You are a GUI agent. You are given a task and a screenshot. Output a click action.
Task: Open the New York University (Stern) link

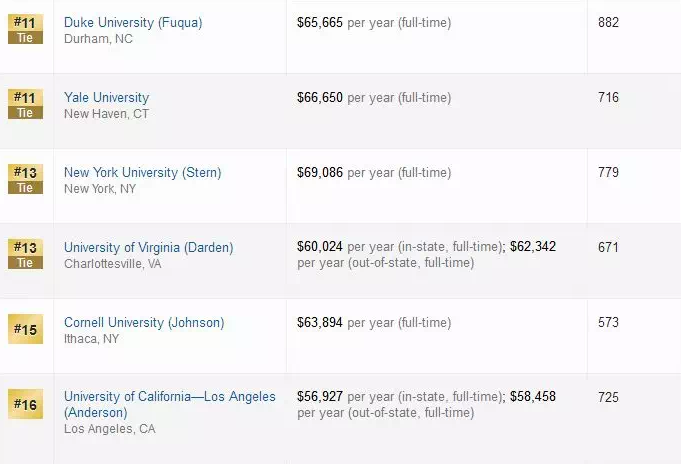(x=142, y=172)
